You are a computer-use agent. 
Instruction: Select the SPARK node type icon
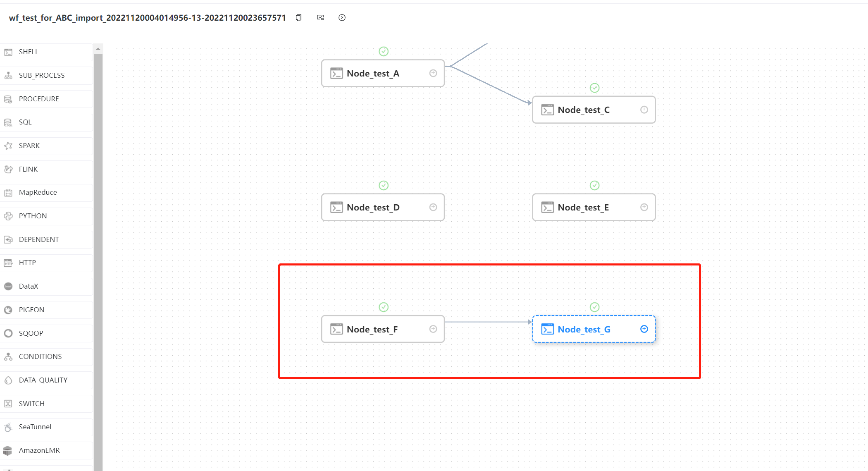pos(9,146)
